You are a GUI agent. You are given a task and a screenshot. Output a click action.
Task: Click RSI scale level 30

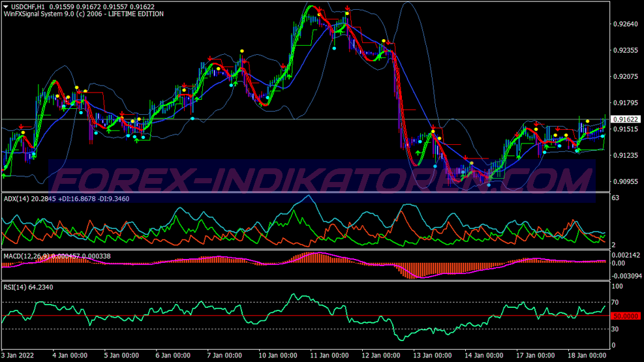pyautogui.click(x=615, y=329)
